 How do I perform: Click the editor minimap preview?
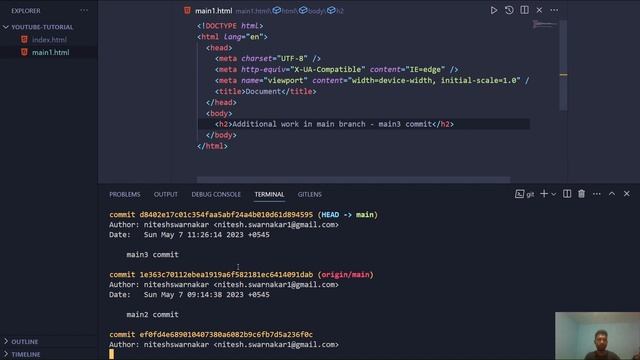544,25
